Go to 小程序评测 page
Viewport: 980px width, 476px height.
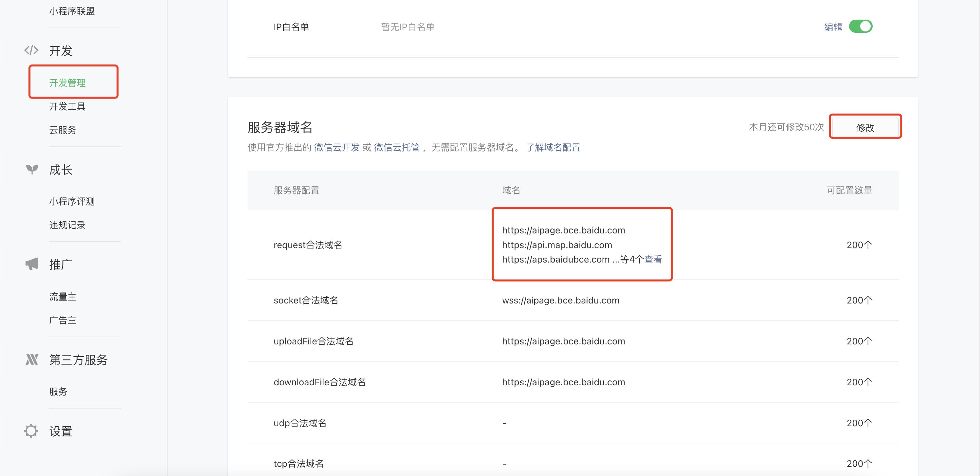(72, 201)
